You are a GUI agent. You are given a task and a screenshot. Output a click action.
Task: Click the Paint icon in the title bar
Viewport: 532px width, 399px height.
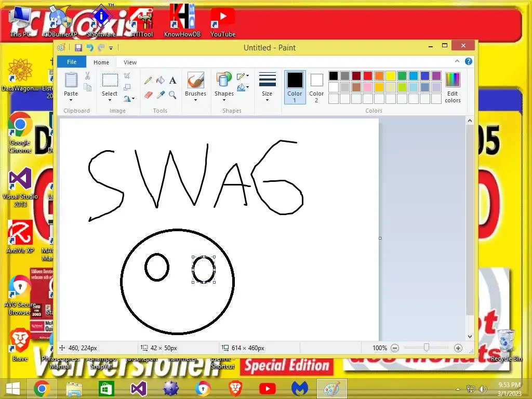pos(61,48)
